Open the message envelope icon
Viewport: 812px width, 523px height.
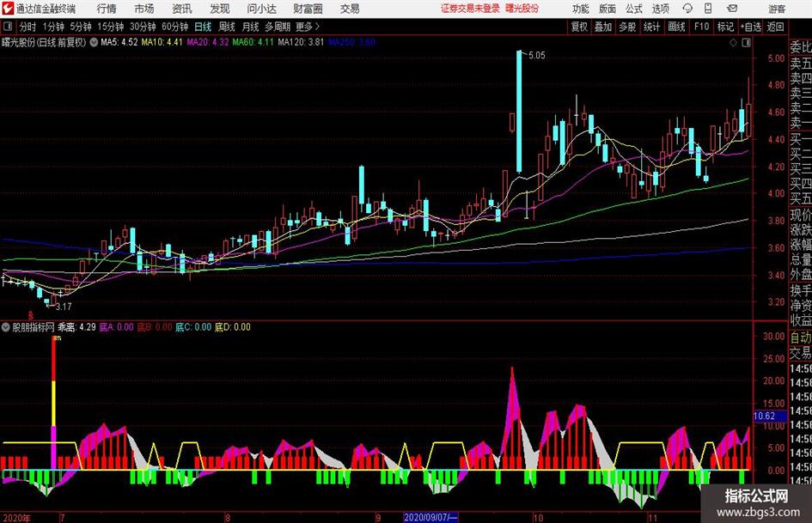(x=732, y=9)
